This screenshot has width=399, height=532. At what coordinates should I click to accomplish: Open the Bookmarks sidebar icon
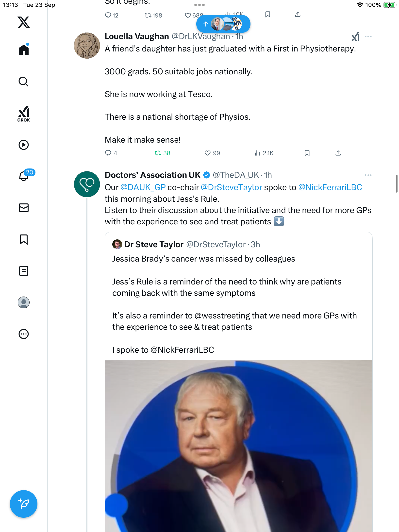[x=24, y=239]
